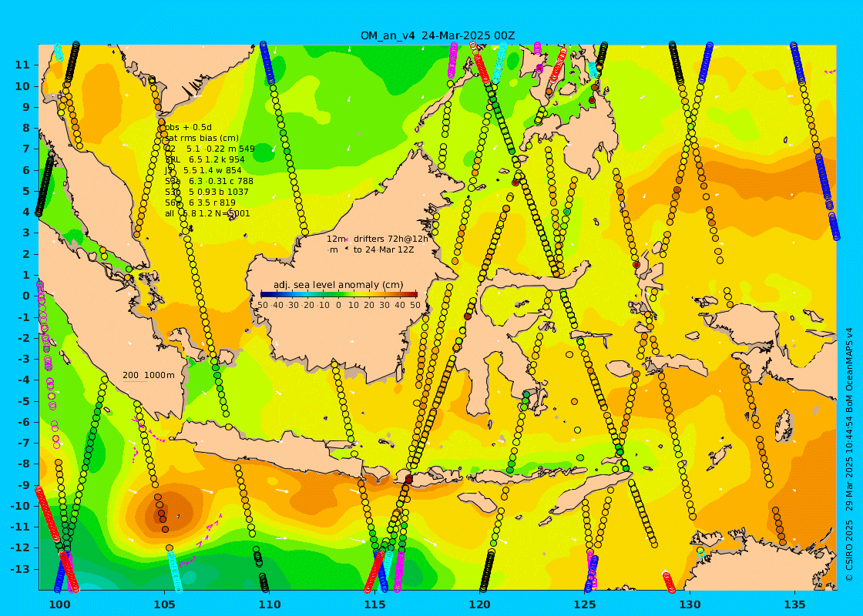Select latitude axis label '7'
Image resolution: width=863 pixels, height=616 pixels.
tap(26, 149)
